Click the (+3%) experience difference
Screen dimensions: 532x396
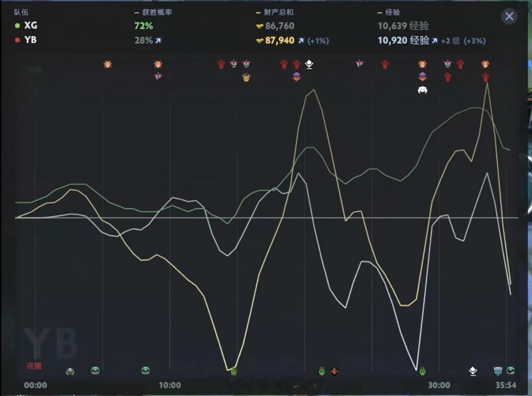pos(475,41)
